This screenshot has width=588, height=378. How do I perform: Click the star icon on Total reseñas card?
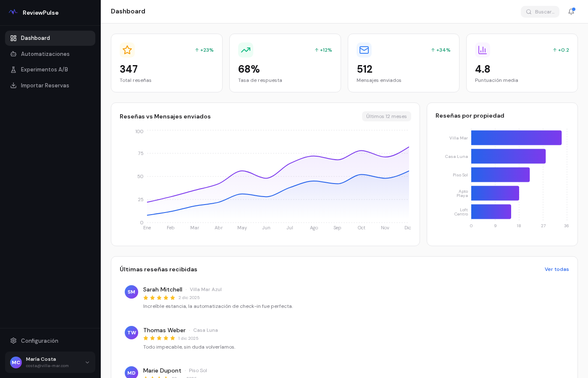(x=127, y=50)
